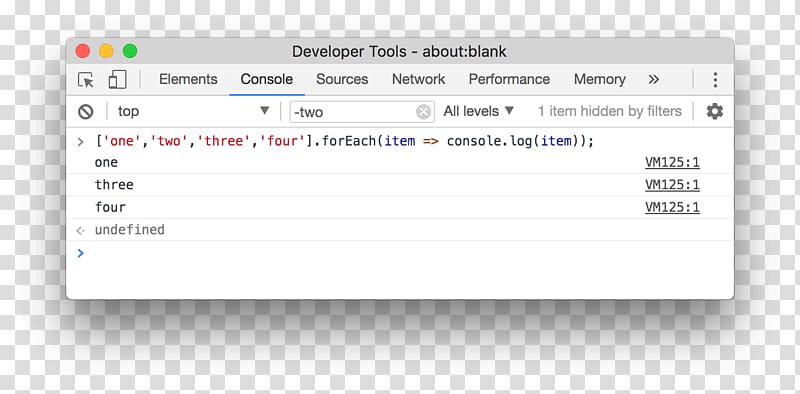800x394 pixels.
Task: Open the Network tab
Action: click(x=418, y=80)
